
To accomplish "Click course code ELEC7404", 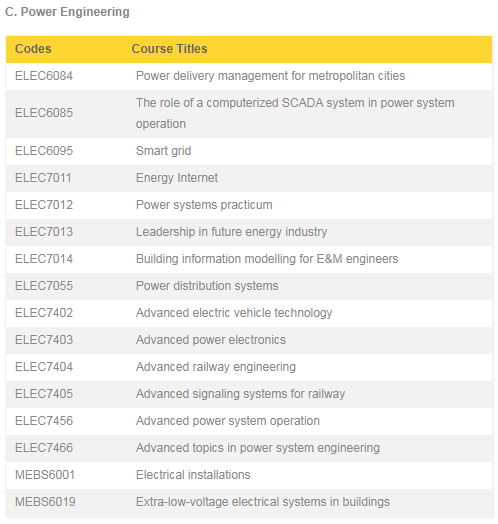I will (44, 367).
